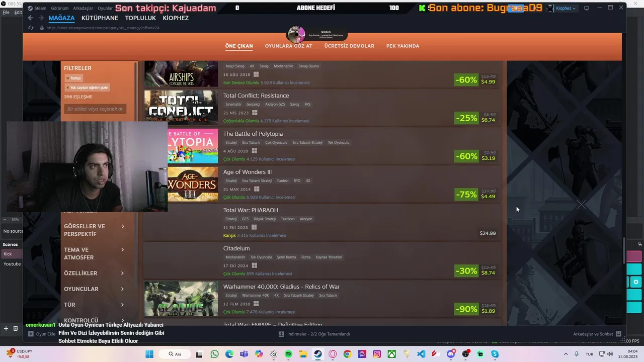Click the Warhammer 40,000: Gladius title
The width and height of the screenshot is (644, 362).
click(x=281, y=287)
